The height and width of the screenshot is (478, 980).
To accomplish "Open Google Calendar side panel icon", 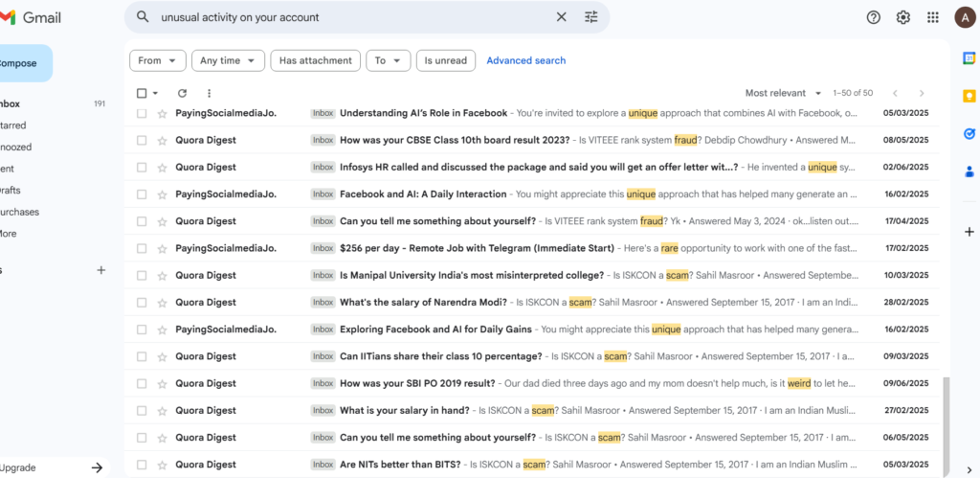I will (969, 58).
